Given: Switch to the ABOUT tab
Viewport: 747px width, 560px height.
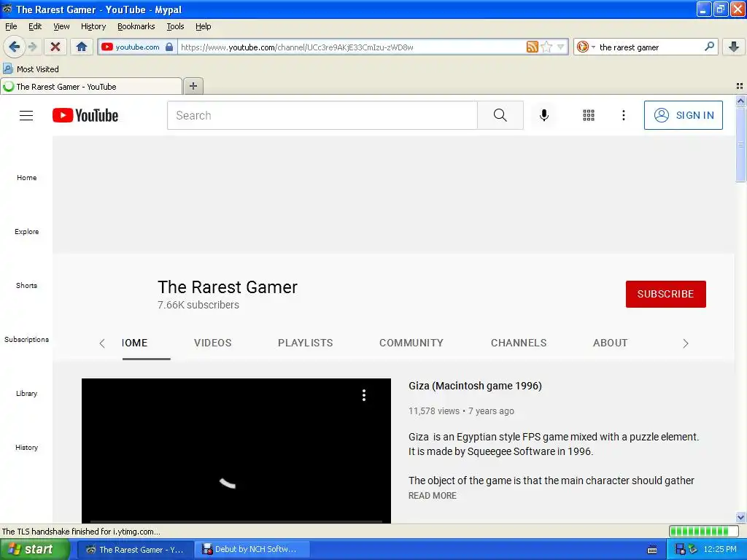Looking at the screenshot, I should 610,343.
